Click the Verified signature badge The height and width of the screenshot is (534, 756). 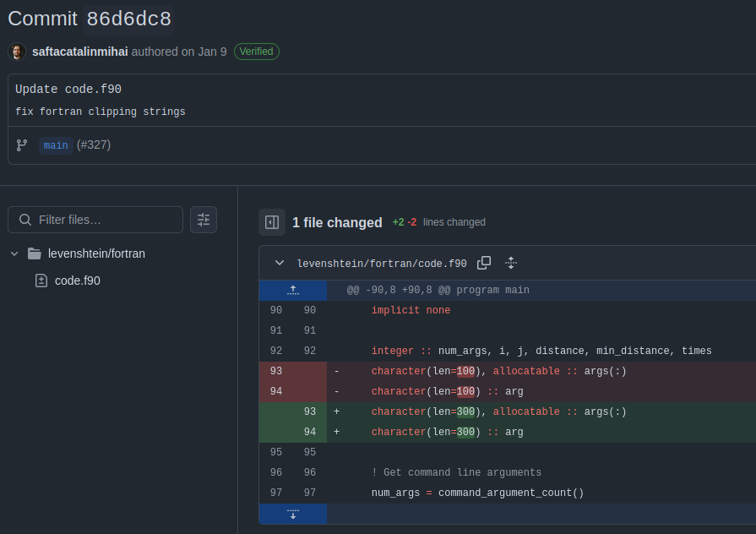pos(256,52)
